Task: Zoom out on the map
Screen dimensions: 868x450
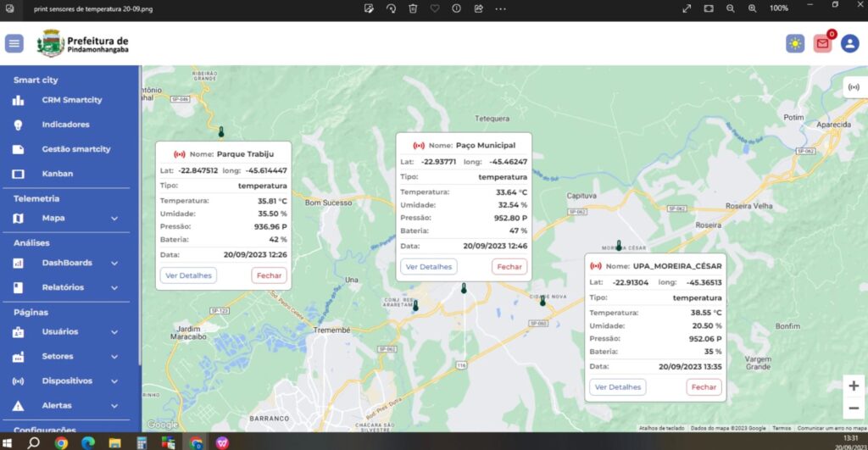Action: [853, 408]
